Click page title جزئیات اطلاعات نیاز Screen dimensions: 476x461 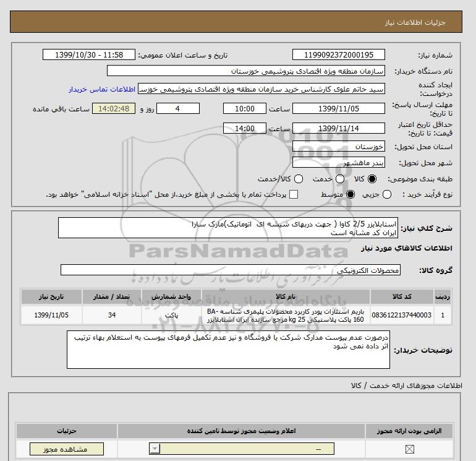[415, 22]
